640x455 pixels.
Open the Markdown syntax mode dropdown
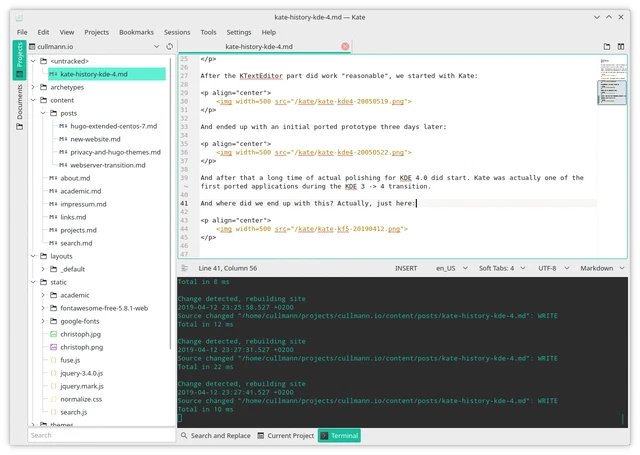click(602, 268)
